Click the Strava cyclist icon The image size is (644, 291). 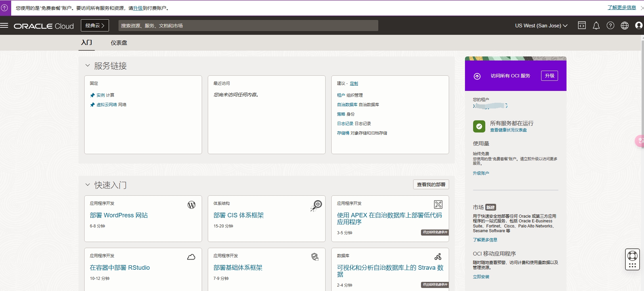tap(438, 257)
